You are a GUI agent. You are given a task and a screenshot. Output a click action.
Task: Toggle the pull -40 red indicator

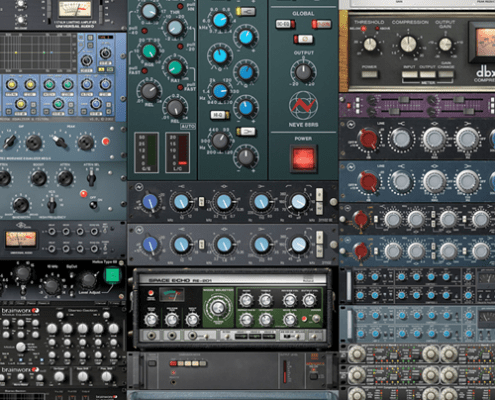point(144,31)
